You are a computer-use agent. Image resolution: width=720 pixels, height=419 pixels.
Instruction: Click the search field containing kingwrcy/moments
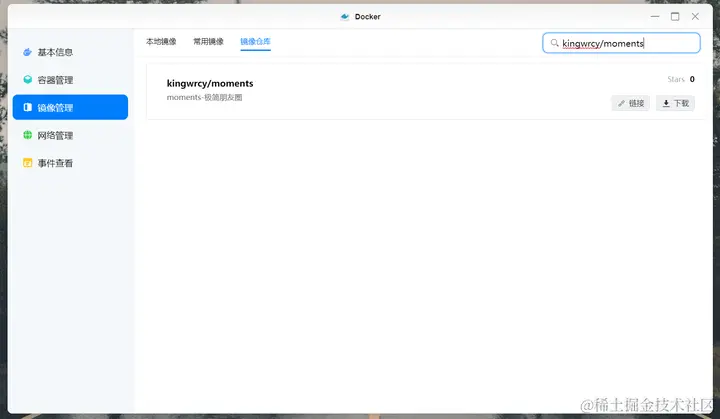[x=621, y=43]
